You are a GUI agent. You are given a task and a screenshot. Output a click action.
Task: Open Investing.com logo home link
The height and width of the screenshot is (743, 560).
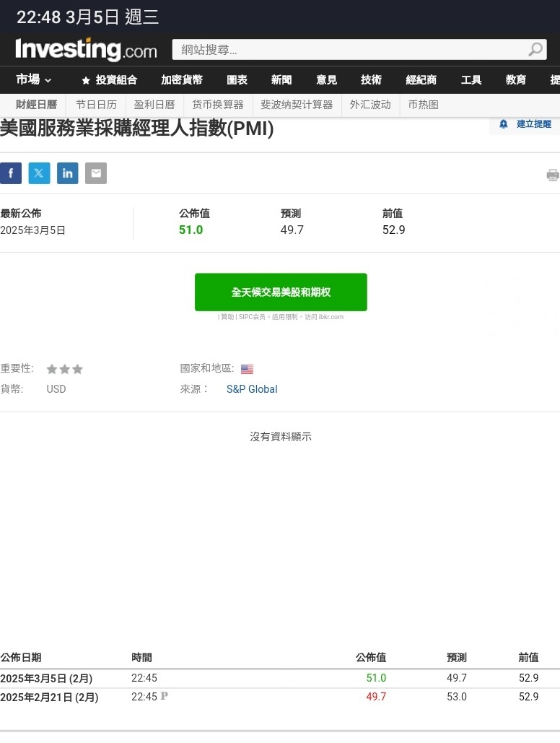(x=86, y=49)
